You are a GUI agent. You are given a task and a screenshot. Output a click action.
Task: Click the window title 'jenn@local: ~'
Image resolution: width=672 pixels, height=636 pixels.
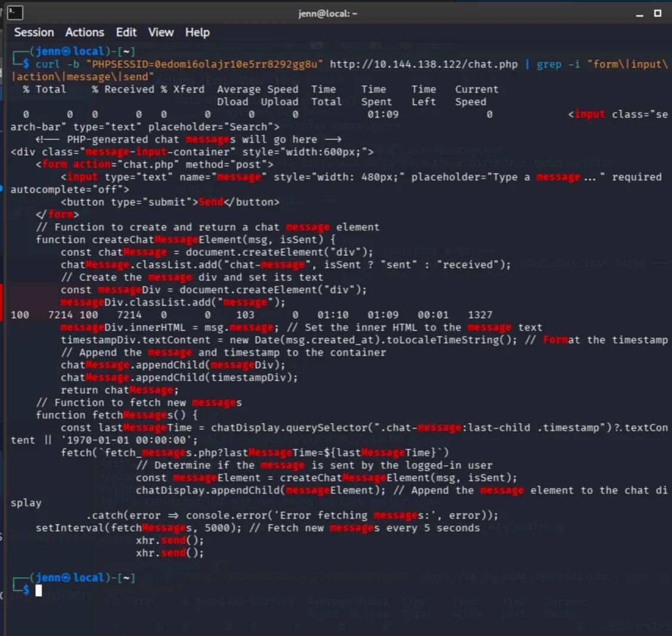328,14
